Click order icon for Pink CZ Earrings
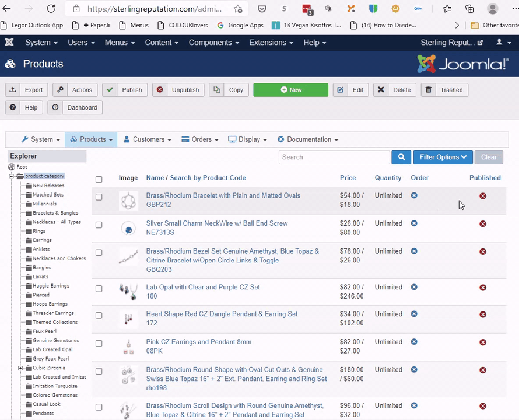This screenshot has height=420, width=519. pos(414,342)
